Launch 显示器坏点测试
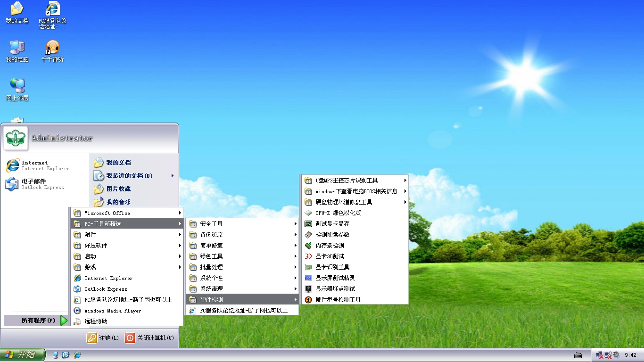The image size is (644, 362). coord(354,289)
